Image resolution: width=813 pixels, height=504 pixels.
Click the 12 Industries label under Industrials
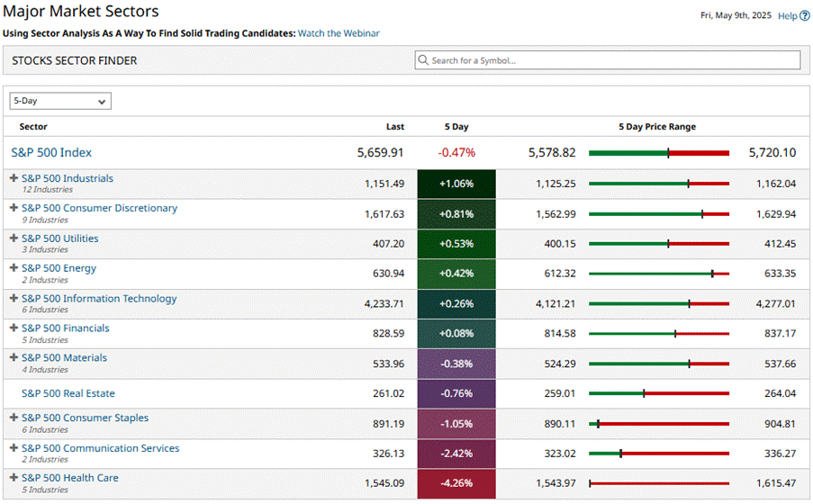[47, 190]
